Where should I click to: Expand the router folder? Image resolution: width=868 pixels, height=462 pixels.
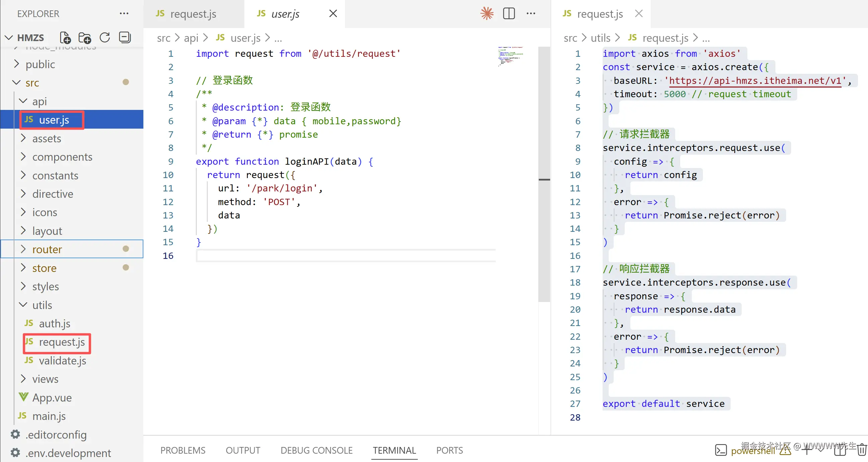click(23, 249)
